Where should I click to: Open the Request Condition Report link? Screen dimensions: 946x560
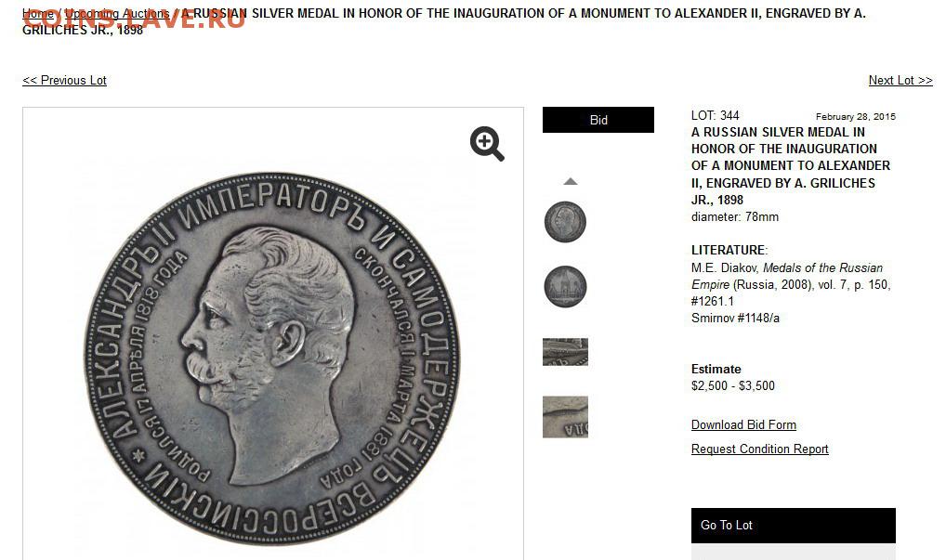759,449
